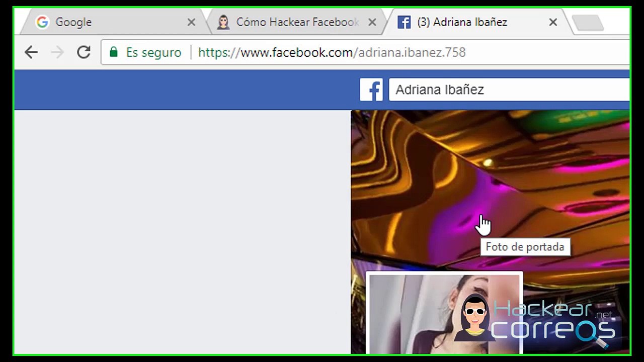The width and height of the screenshot is (644, 362).
Task: Click the address bar URL field
Action: point(366,52)
